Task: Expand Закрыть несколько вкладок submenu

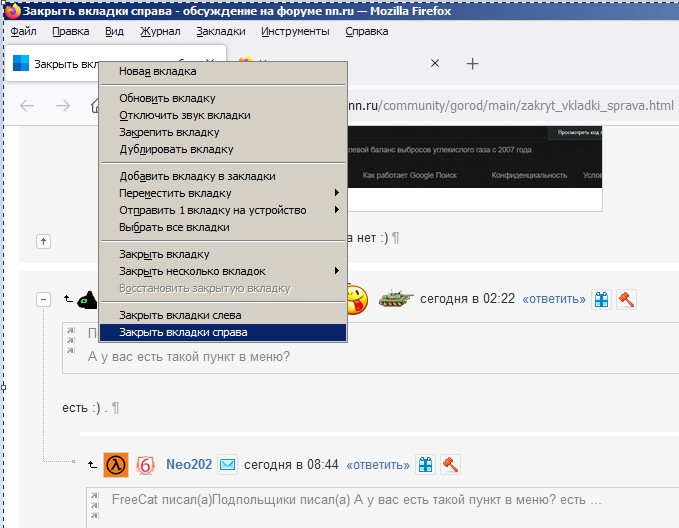Action: tap(223, 271)
